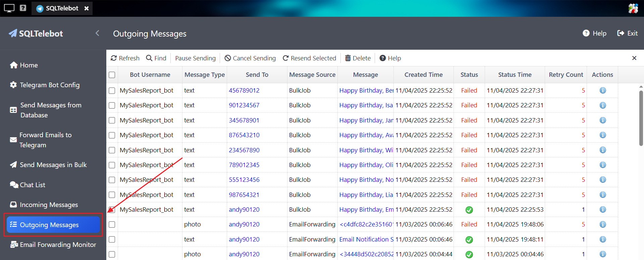This screenshot has width=644, height=260.
Task: Click the Refresh toolbar icon
Action: [114, 58]
